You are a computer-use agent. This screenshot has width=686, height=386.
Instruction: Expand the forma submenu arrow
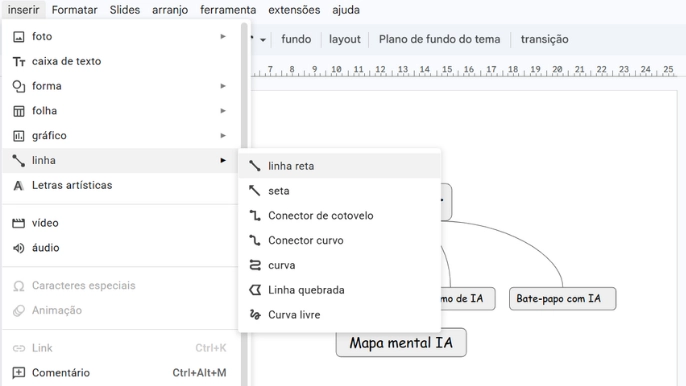click(223, 86)
